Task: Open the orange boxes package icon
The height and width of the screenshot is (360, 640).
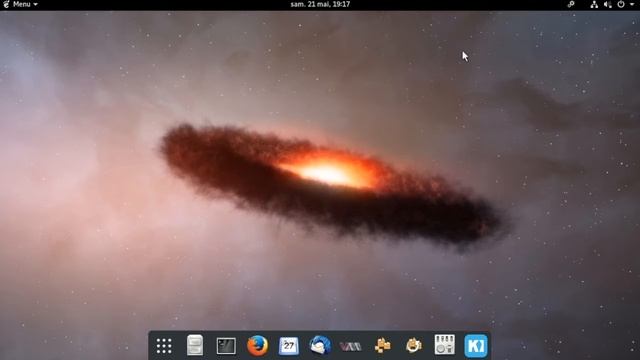Action: [x=382, y=346]
